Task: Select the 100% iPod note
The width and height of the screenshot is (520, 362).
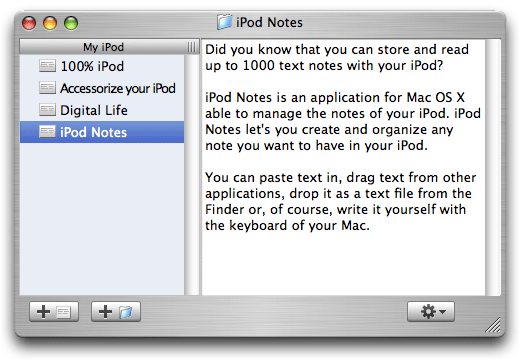Action: [x=102, y=66]
